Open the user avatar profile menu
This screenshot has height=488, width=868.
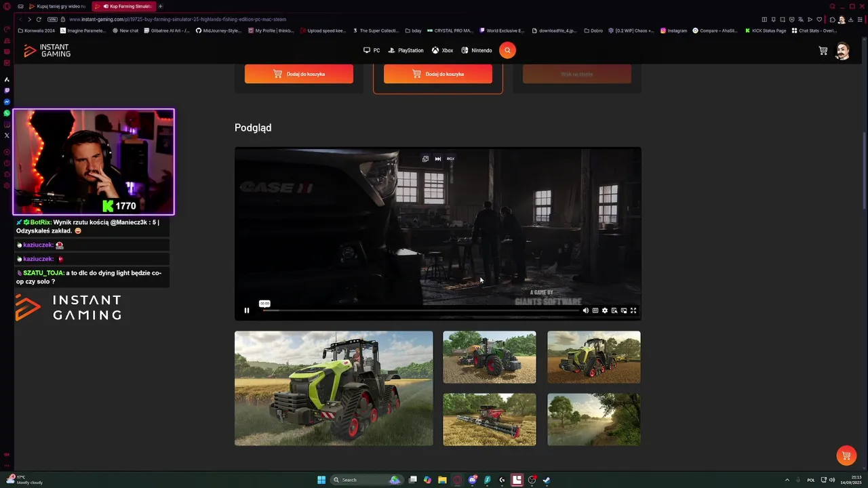[x=842, y=51]
